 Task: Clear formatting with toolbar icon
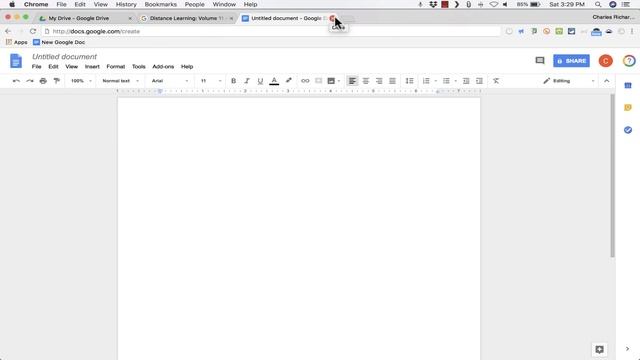pyautogui.click(x=496, y=81)
